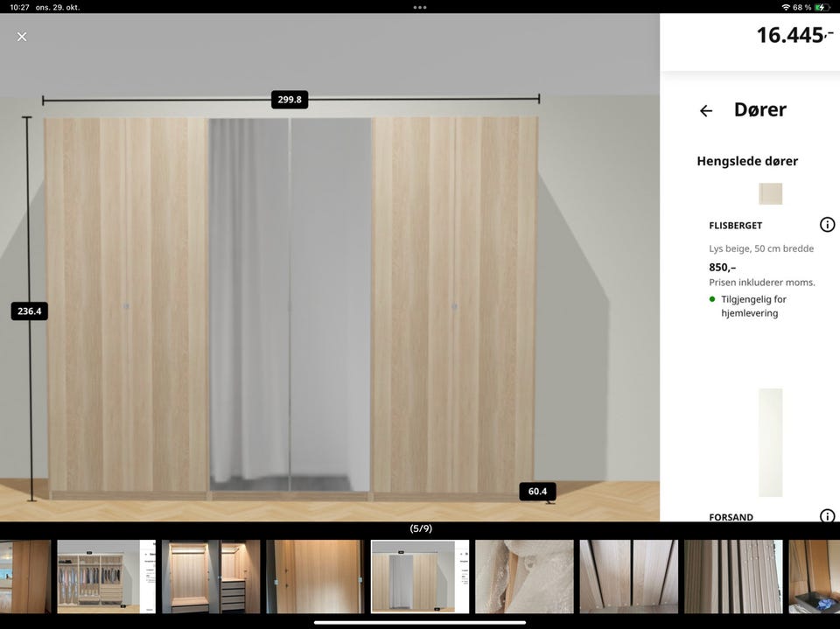Select the mirrored center wardrobe doors

[x=290, y=304]
